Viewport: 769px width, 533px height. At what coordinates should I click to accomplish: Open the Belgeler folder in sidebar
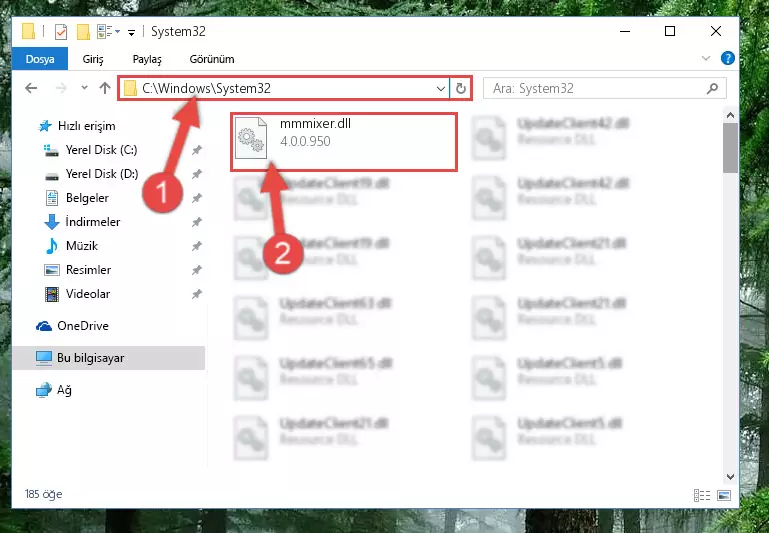pos(77,198)
